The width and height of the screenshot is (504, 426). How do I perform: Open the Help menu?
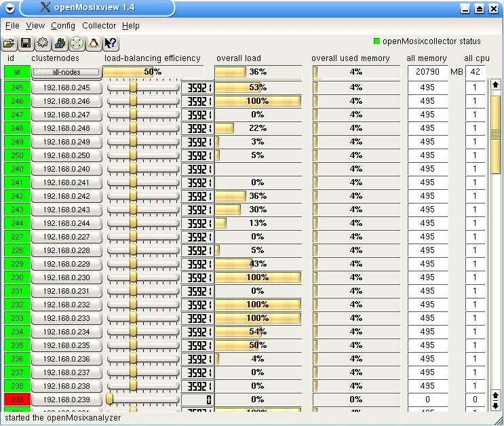coord(130,26)
